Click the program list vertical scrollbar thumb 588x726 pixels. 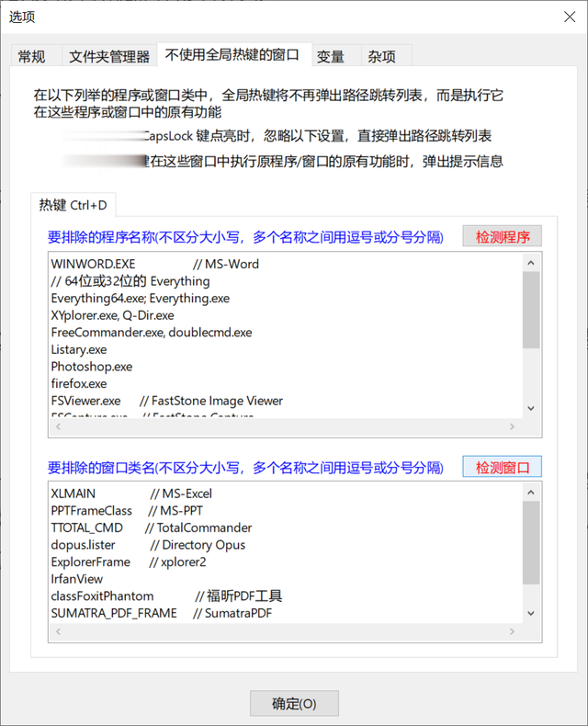pos(531,310)
